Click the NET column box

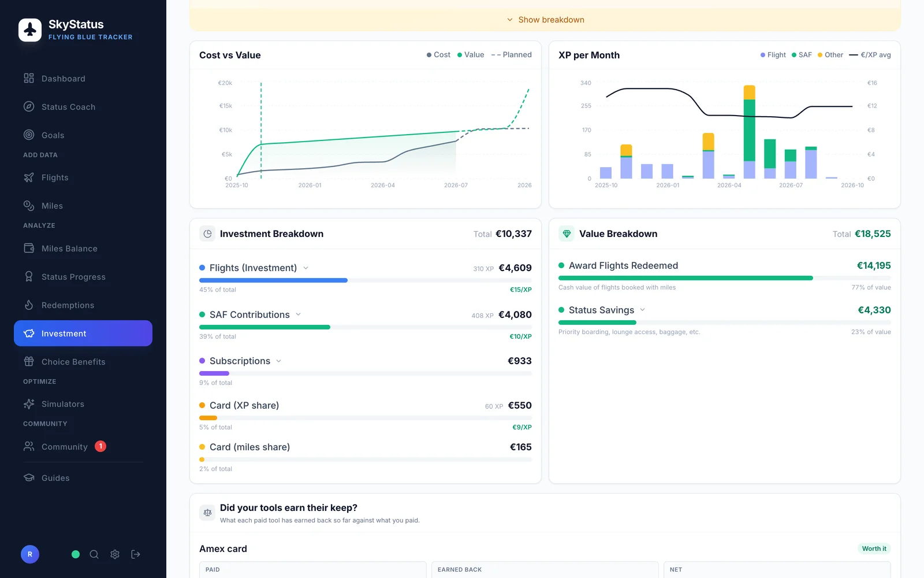[777, 569]
